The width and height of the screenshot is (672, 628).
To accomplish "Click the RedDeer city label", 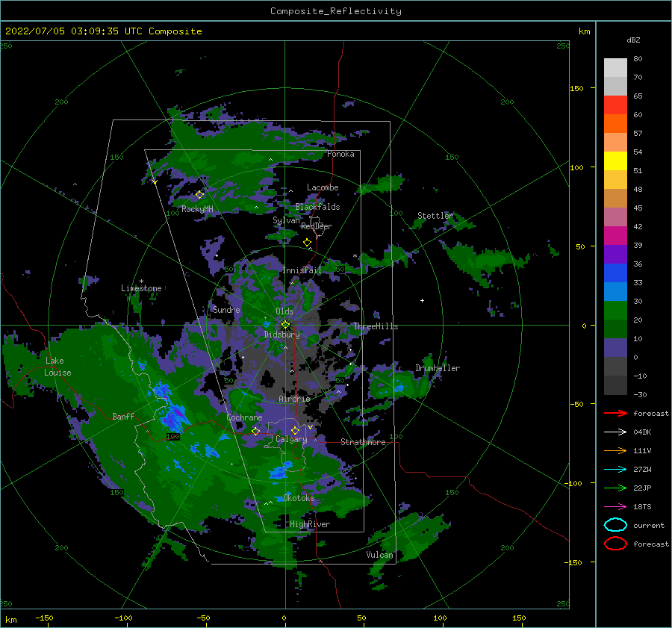I will click(317, 226).
